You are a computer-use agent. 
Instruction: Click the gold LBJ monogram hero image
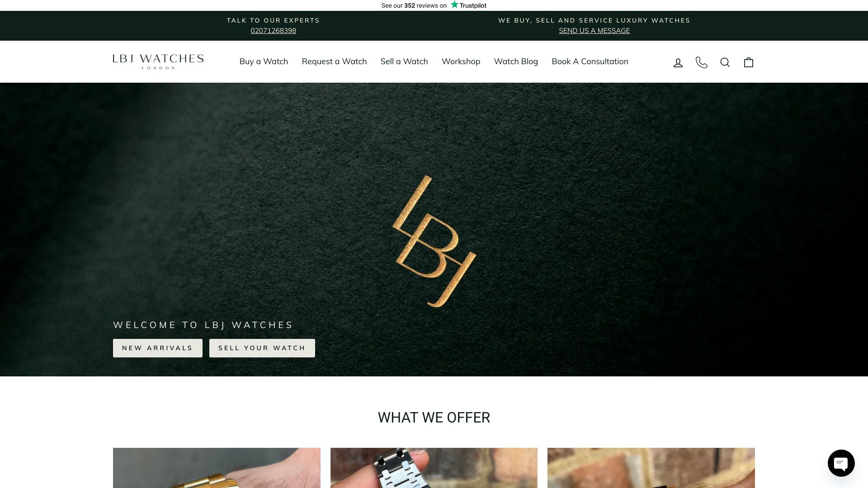[x=434, y=241]
